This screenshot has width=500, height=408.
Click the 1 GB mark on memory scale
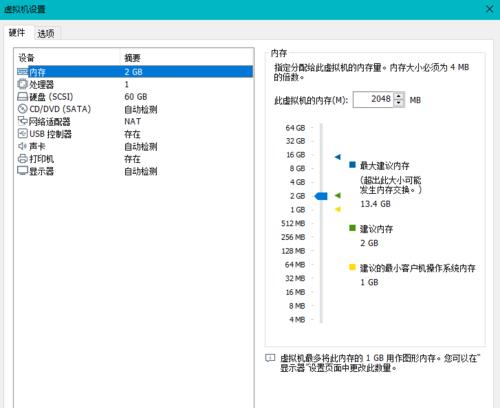pyautogui.click(x=298, y=210)
